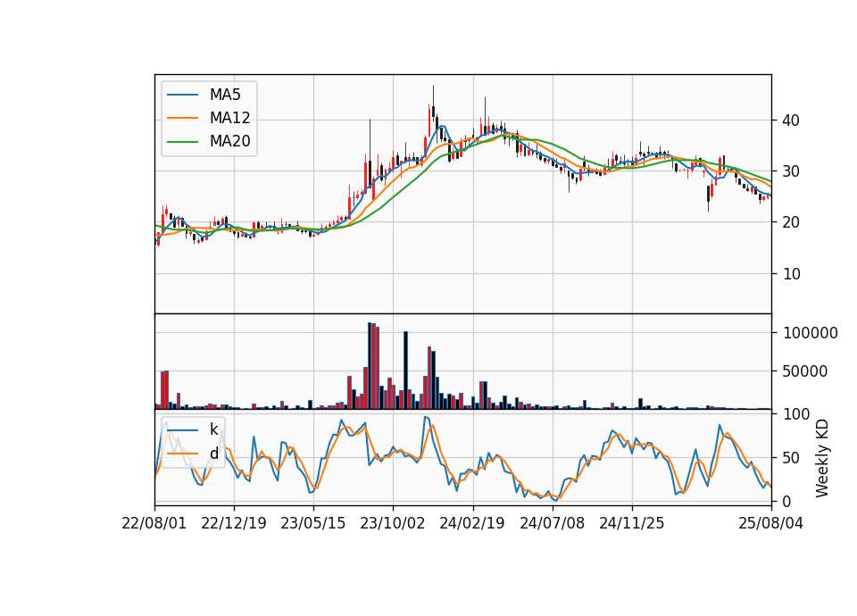Click the 24/11/25 date tick label
Image resolution: width=857 pixels, height=616 pixels.
(x=632, y=523)
